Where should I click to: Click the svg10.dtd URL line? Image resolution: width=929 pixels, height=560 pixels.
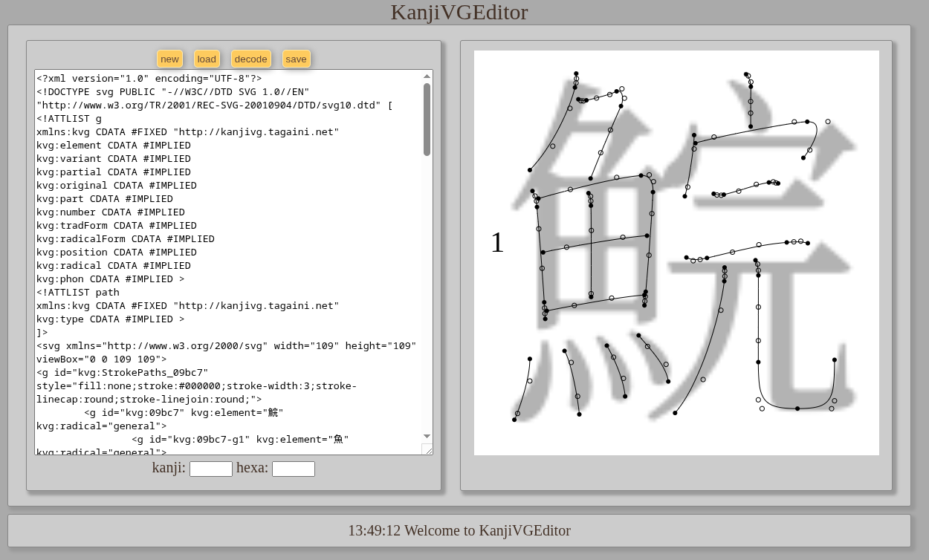tap(215, 105)
